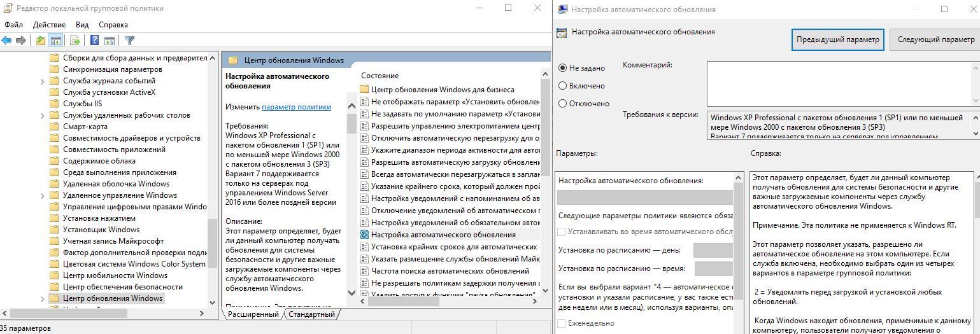Click the folder icon in 'Центр обновления Windows' pane header

233,60
